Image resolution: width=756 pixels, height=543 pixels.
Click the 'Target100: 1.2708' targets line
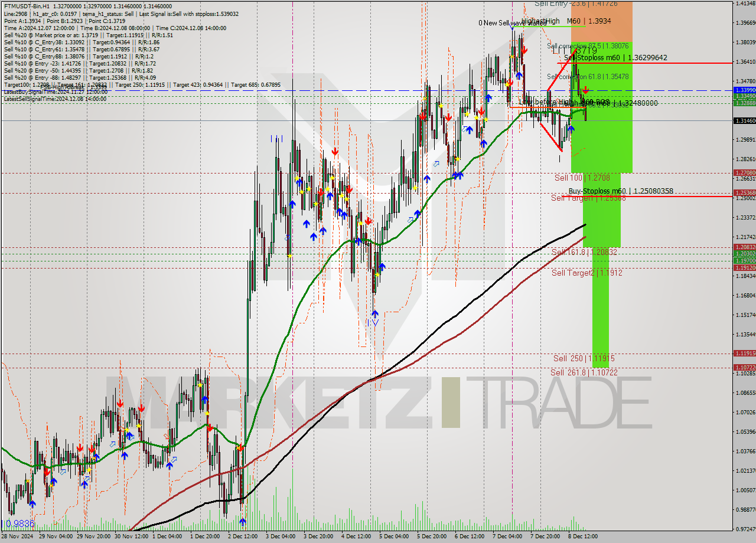coord(142,84)
